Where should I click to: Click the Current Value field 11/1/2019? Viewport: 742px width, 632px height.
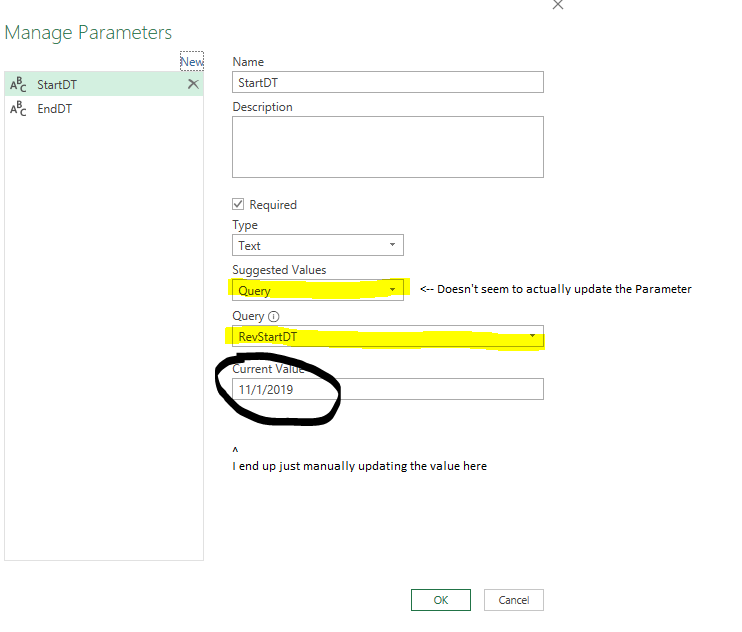pyautogui.click(x=388, y=389)
